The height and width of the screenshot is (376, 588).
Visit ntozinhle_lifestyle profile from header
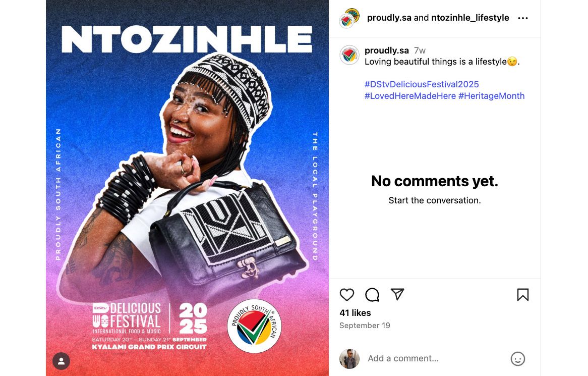pos(470,18)
